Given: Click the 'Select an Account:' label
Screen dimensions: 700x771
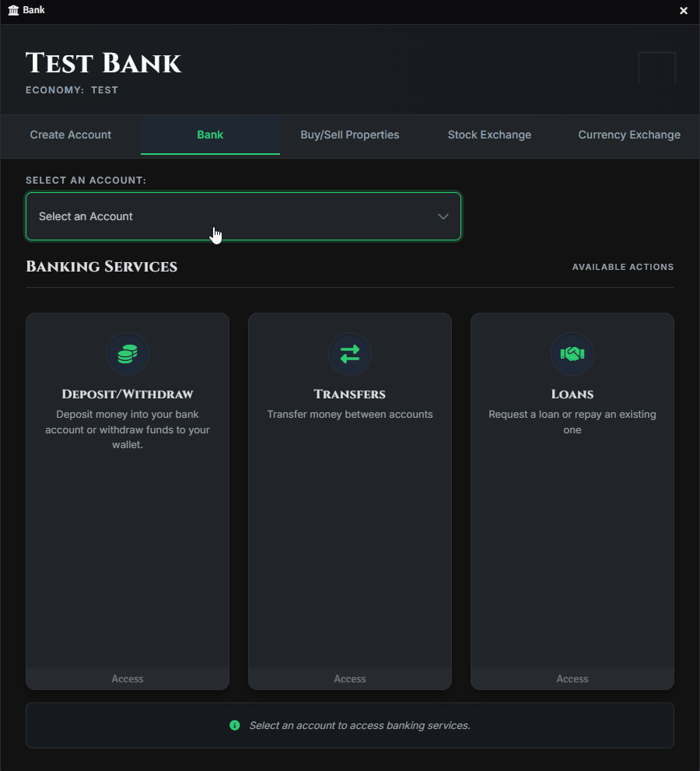Looking at the screenshot, I should (86, 180).
